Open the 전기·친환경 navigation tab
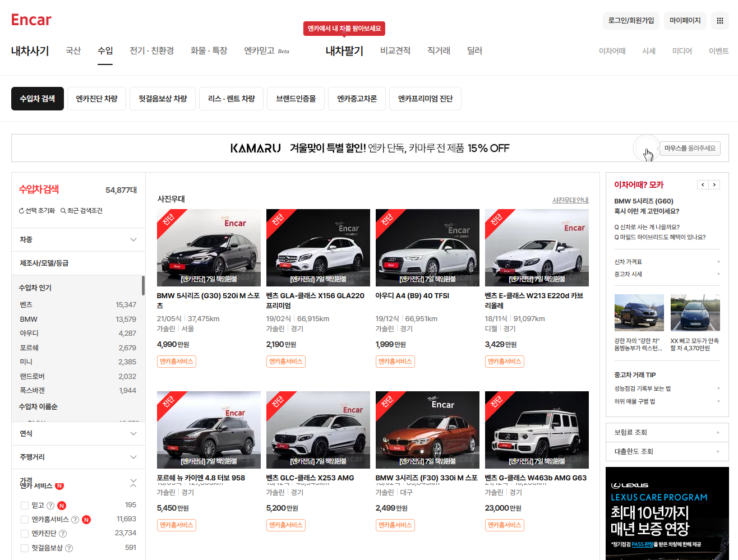This screenshot has width=738, height=560. pyautogui.click(x=152, y=50)
